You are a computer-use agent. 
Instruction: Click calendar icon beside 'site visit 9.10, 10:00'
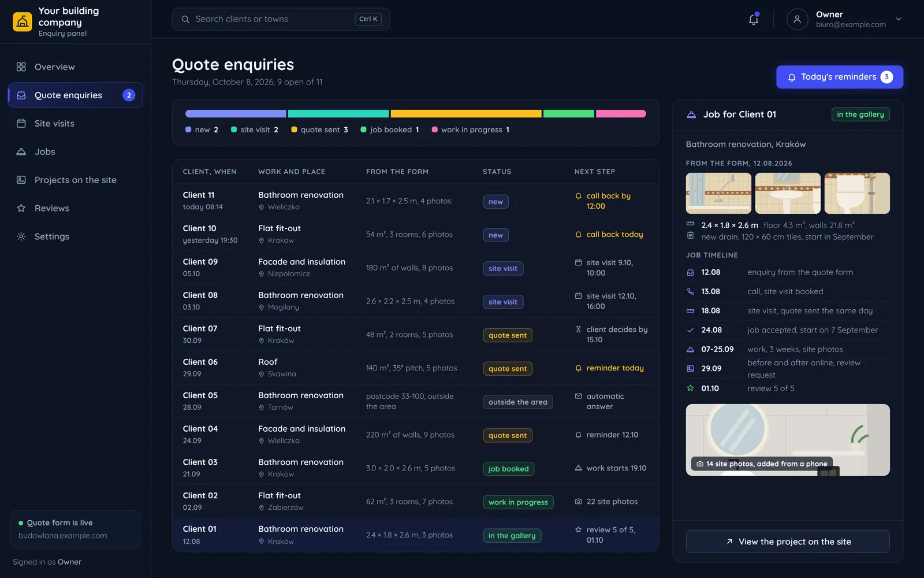coord(578,262)
